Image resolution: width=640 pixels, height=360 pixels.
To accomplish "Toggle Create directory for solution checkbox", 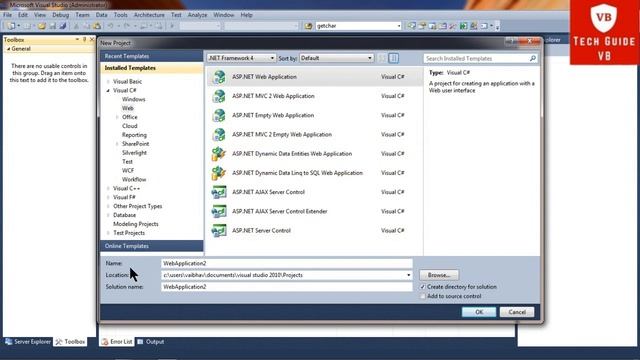I will (423, 287).
